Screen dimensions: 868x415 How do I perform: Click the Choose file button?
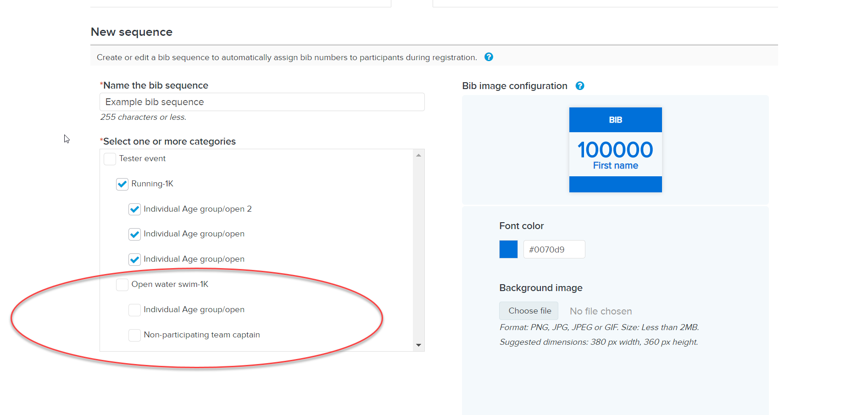(x=529, y=311)
